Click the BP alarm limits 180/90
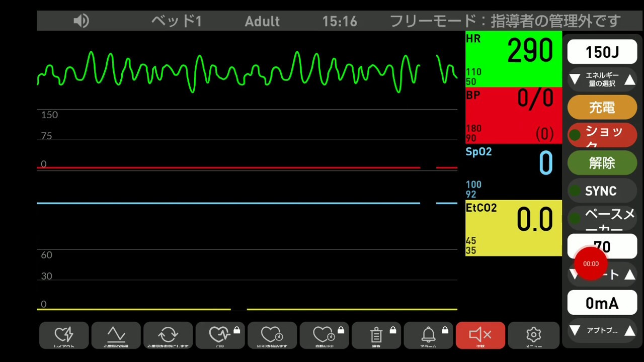This screenshot has width=644, height=362. click(473, 133)
